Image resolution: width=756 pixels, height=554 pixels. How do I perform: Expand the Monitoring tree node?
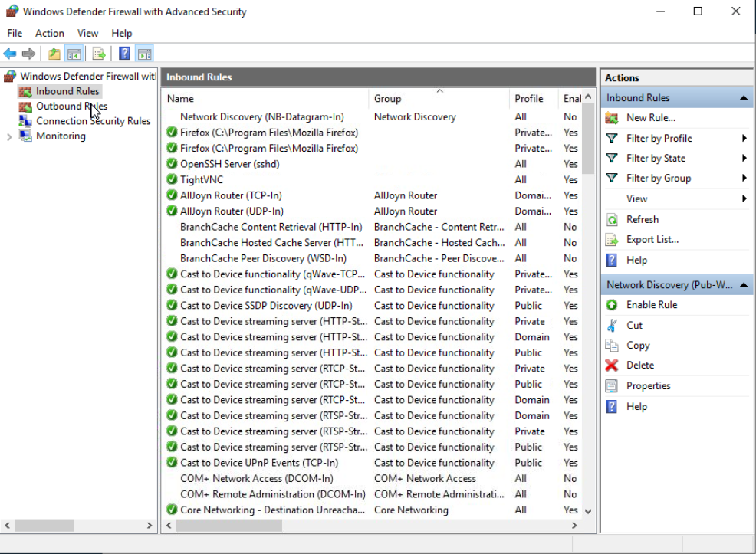9,137
